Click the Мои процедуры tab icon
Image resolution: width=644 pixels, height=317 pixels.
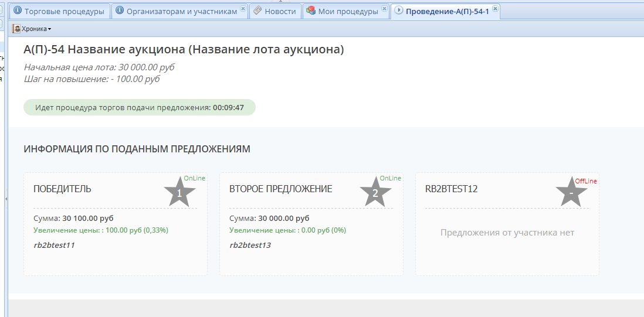click(x=311, y=11)
